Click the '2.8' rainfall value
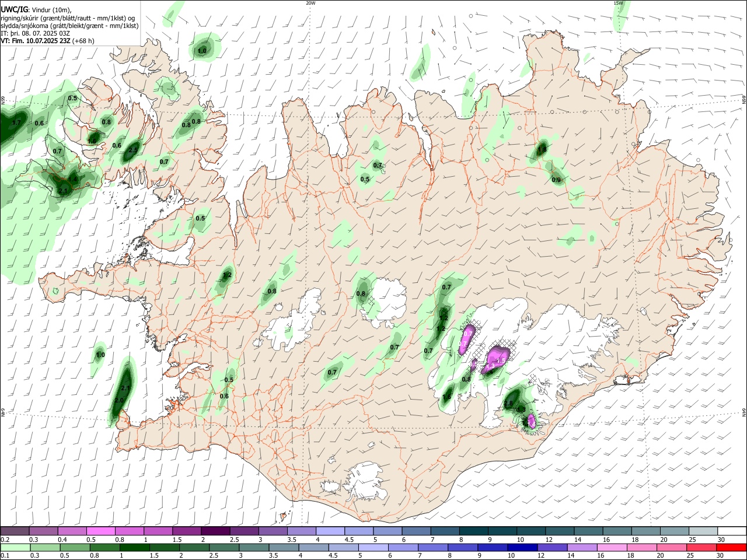747x560 pixels. click(x=508, y=403)
